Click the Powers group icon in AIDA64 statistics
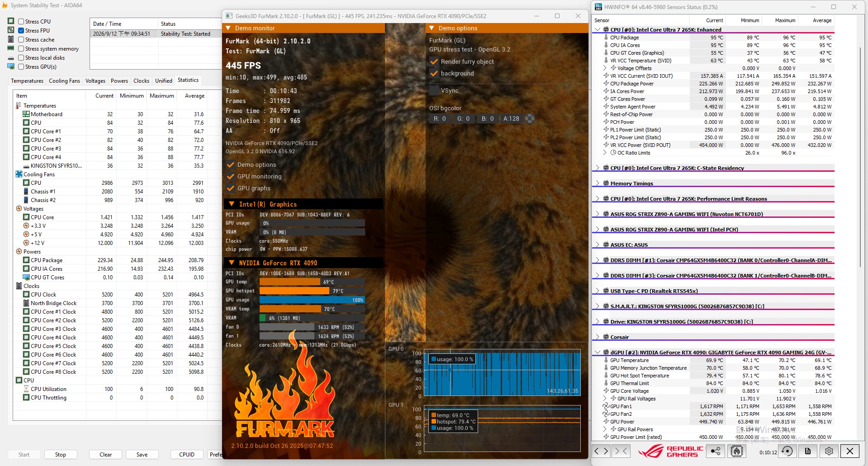 19,251
